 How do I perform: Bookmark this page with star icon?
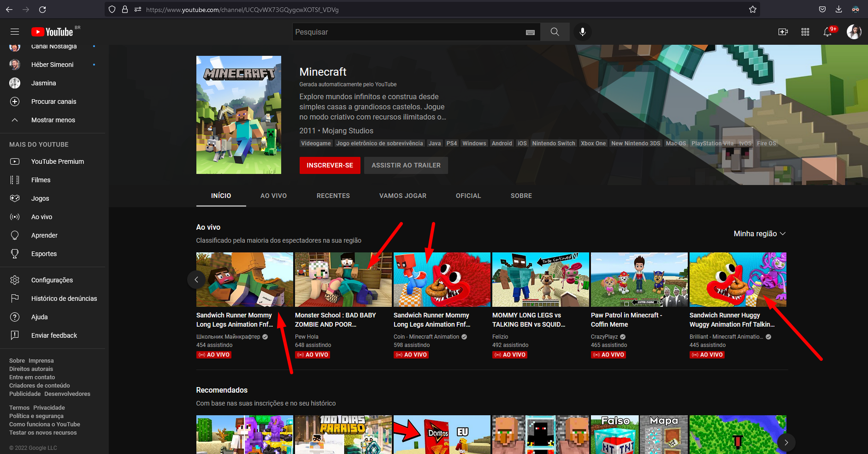click(753, 9)
